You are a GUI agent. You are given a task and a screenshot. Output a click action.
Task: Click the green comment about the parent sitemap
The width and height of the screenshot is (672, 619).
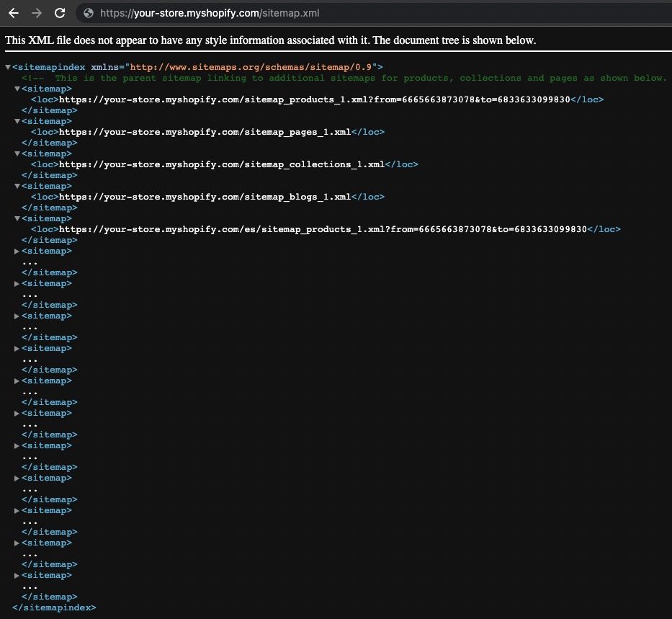tap(344, 78)
